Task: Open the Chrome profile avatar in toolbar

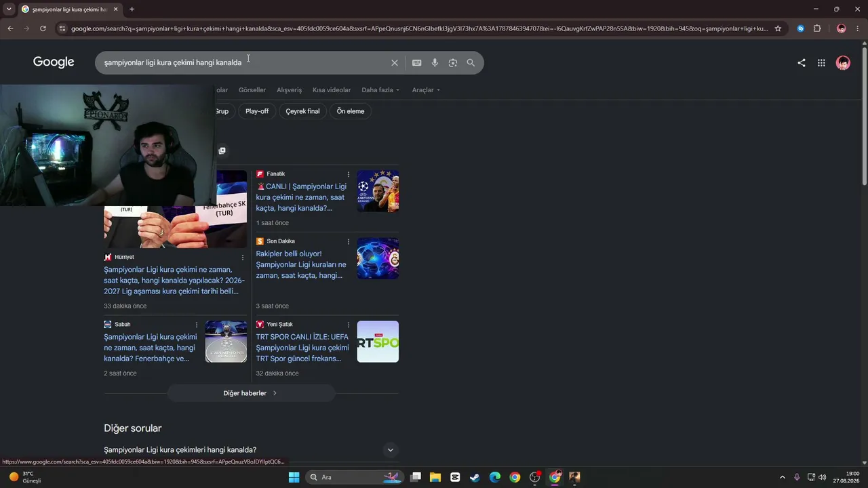Action: (x=842, y=28)
